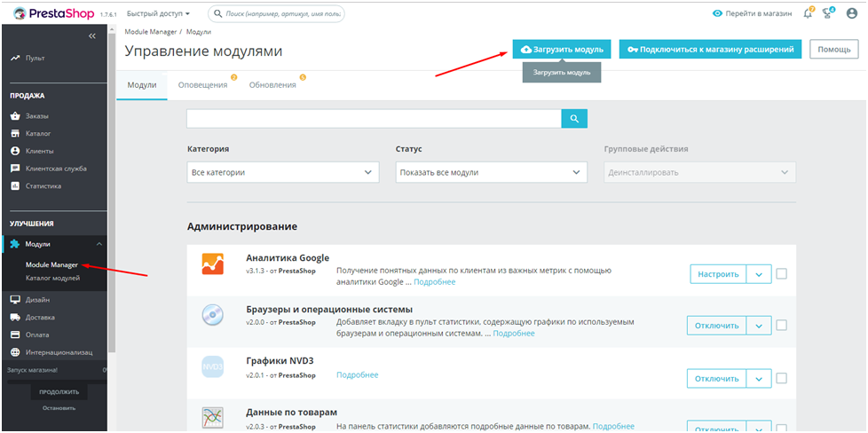This screenshot has height=433, width=868.
Task: Open the Category filter dropdown
Action: coord(283,172)
